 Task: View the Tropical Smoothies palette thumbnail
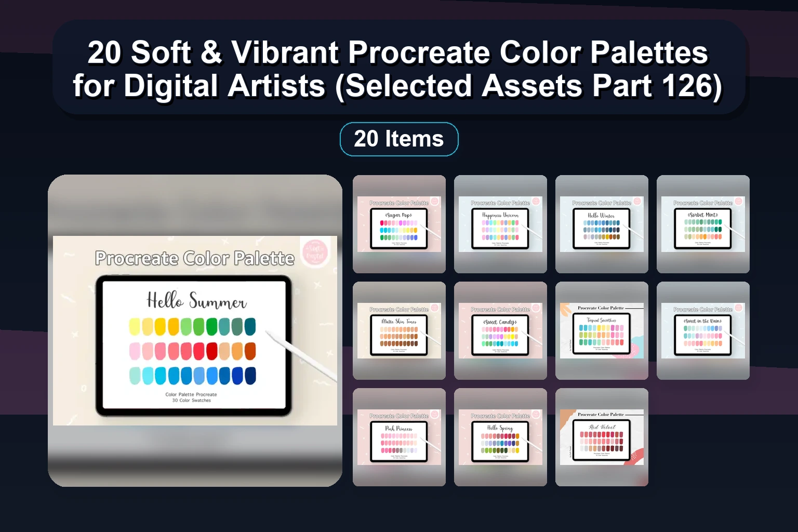pos(602,330)
